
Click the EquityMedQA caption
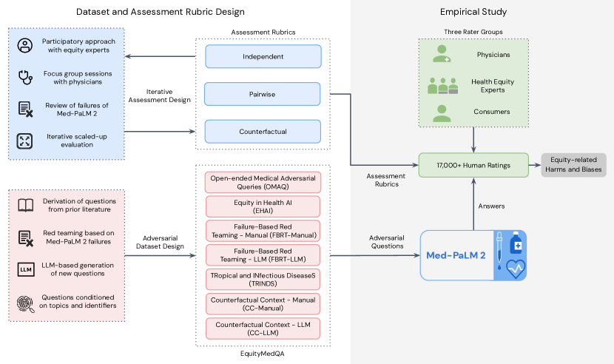tap(263, 354)
